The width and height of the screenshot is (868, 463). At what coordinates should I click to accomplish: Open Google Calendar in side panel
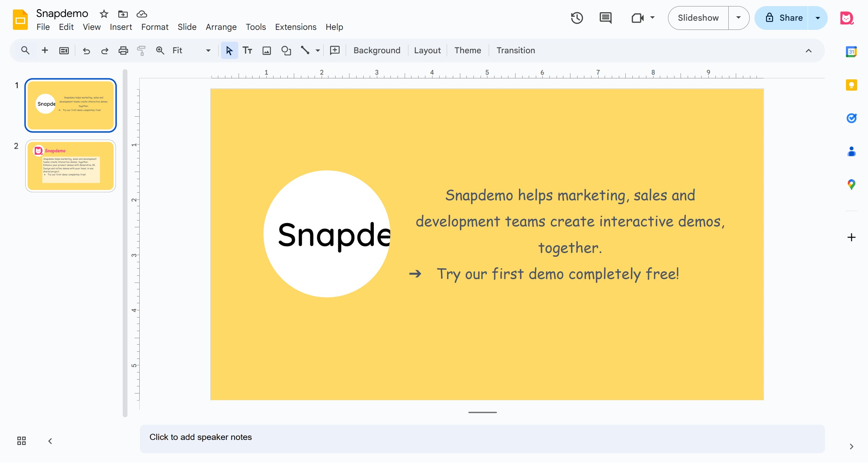(851, 52)
